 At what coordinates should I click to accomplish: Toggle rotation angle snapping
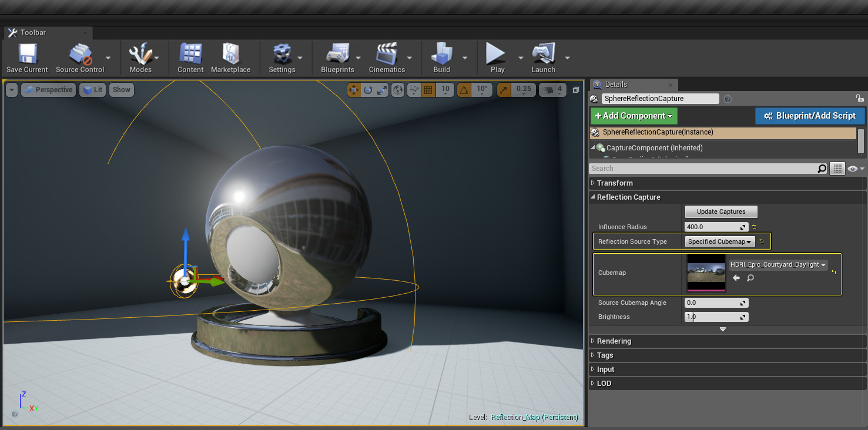tap(464, 90)
